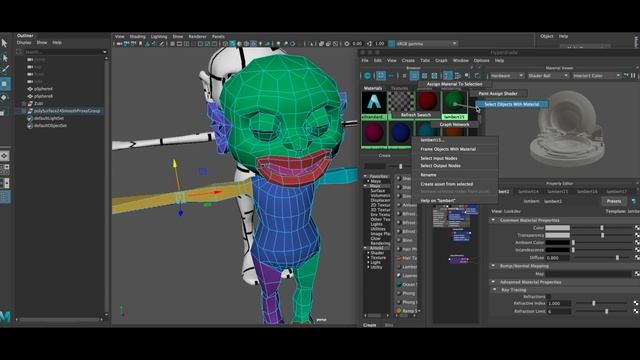Toggle X-Ray mode in the viewport toolbar
This screenshot has width=640, height=360.
click(322, 44)
